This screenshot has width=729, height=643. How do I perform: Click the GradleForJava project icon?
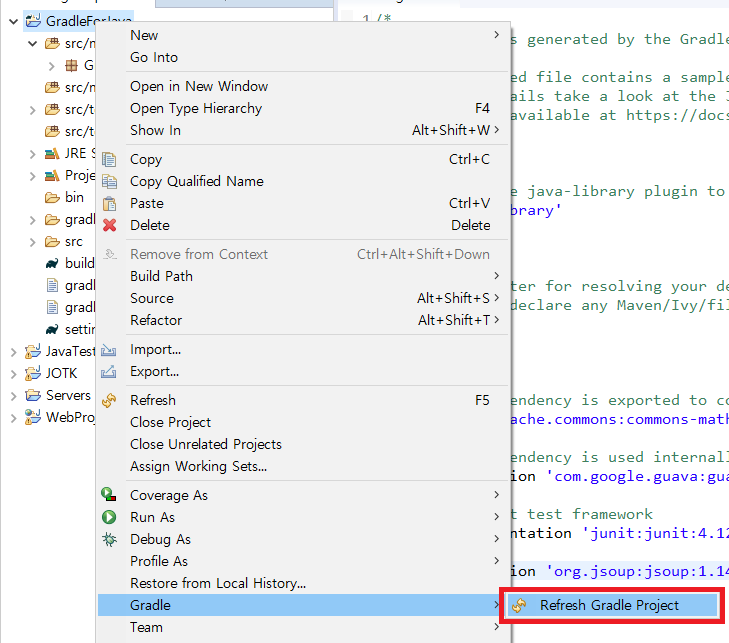[33, 21]
